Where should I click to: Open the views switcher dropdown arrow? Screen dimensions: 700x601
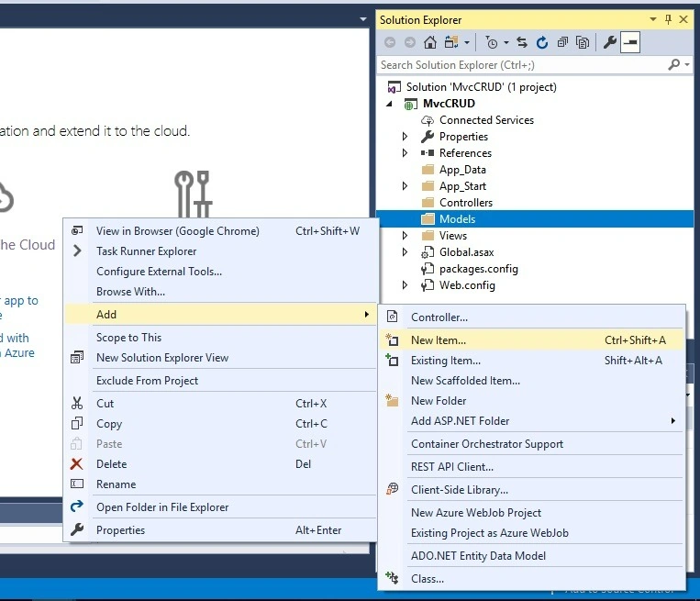(467, 43)
